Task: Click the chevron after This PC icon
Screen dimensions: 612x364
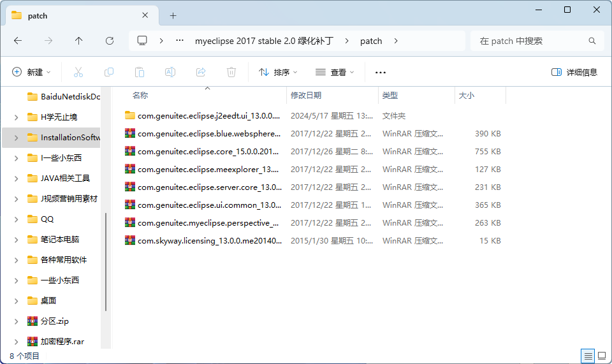Action: 161,41
